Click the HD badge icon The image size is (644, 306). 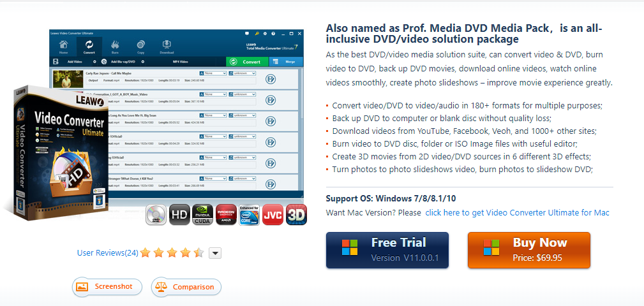pos(181,215)
